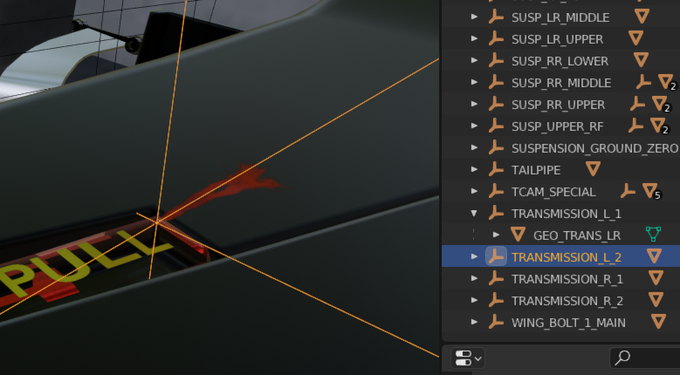This screenshot has width=680, height=375.
Task: Click child mesh icon beside WING_BOLT_1_MAIN
Action: point(658,321)
